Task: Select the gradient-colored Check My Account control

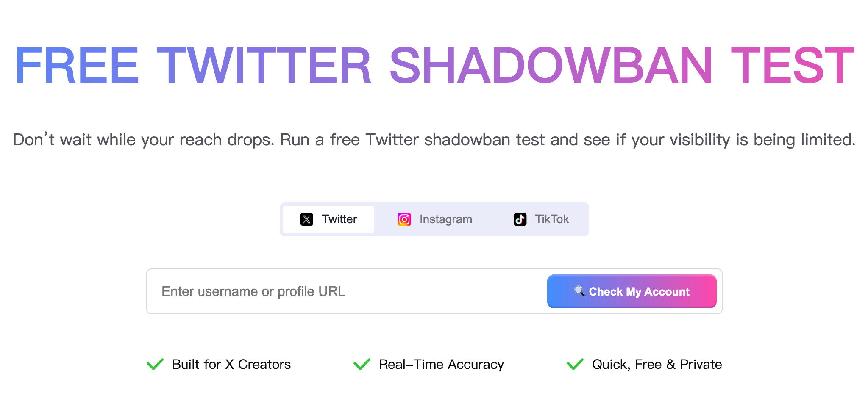Action: pos(631,291)
